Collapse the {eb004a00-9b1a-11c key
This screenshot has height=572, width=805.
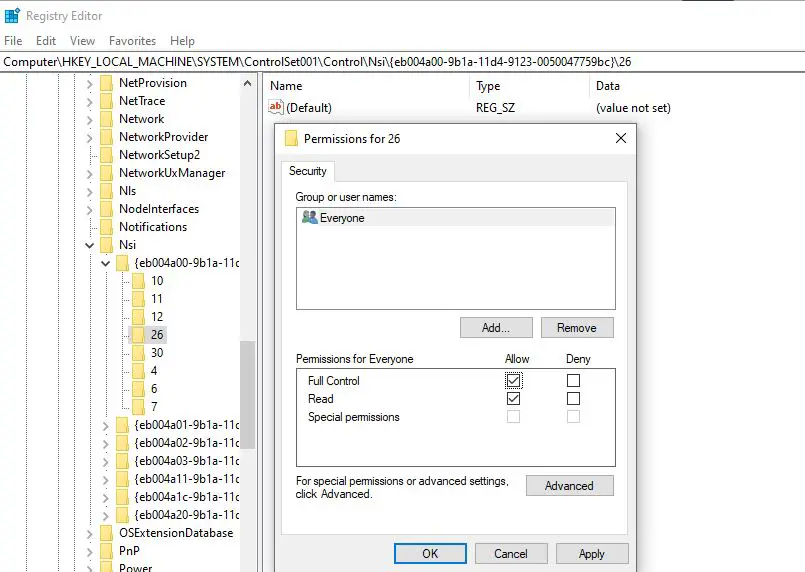(105, 263)
